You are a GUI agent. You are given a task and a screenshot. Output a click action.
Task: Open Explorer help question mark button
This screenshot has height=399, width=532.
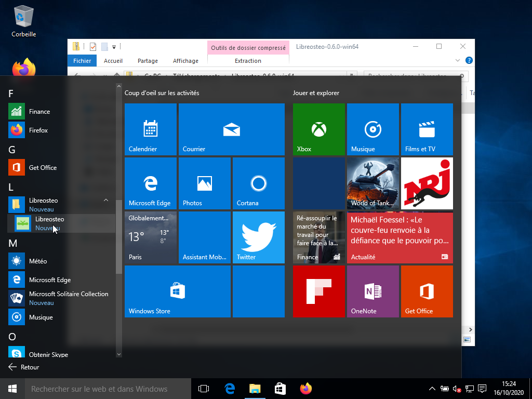[469, 60]
